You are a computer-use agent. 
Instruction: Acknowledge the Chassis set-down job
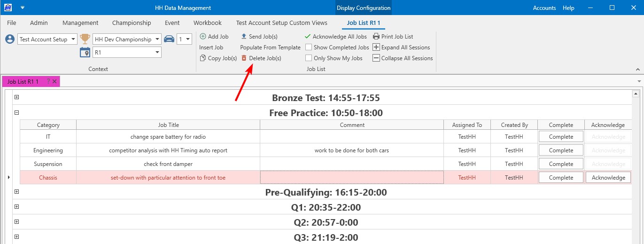(608, 178)
